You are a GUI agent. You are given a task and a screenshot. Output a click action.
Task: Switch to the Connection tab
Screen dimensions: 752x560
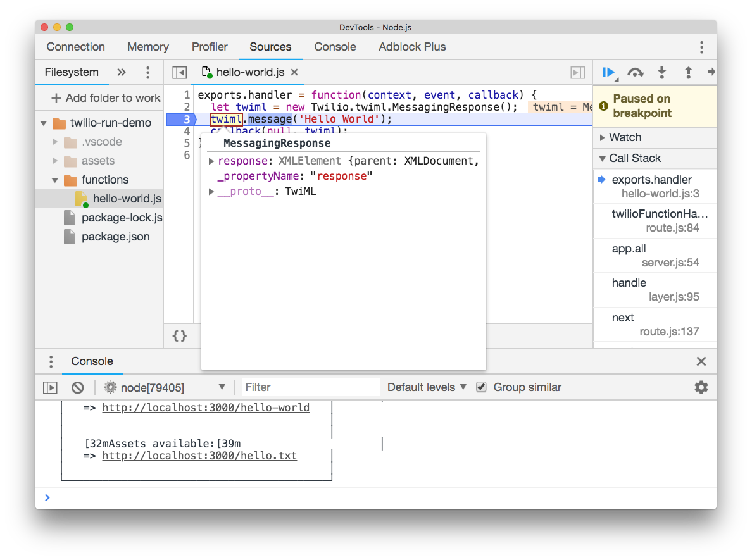[76, 47]
